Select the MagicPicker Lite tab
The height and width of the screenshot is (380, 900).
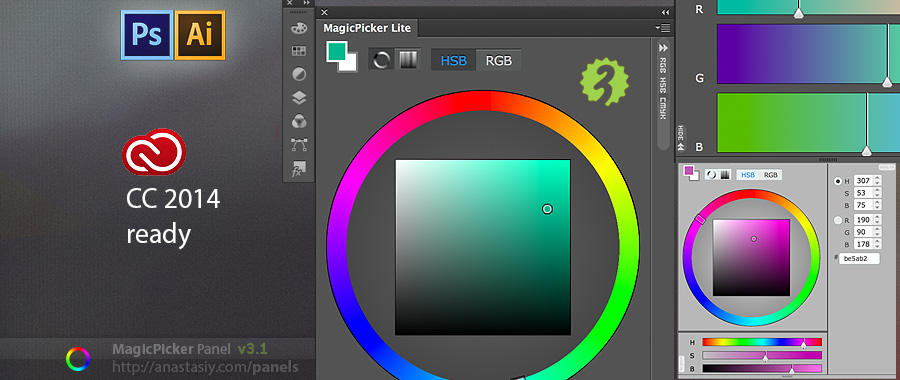(x=367, y=28)
